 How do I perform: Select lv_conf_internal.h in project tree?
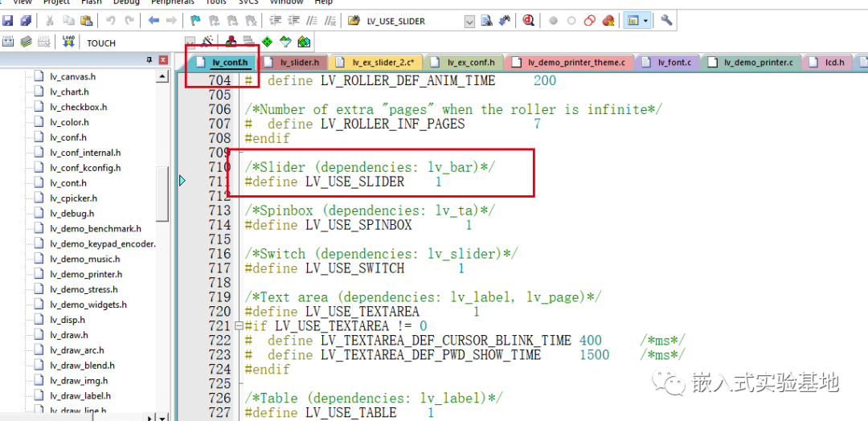point(85,153)
